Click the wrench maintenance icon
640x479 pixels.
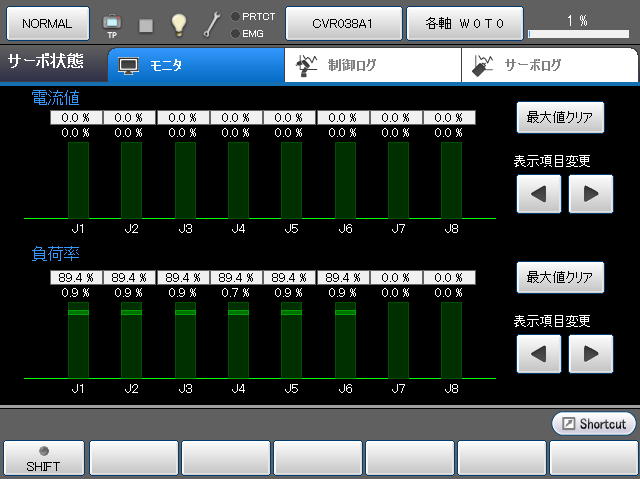tap(212, 24)
